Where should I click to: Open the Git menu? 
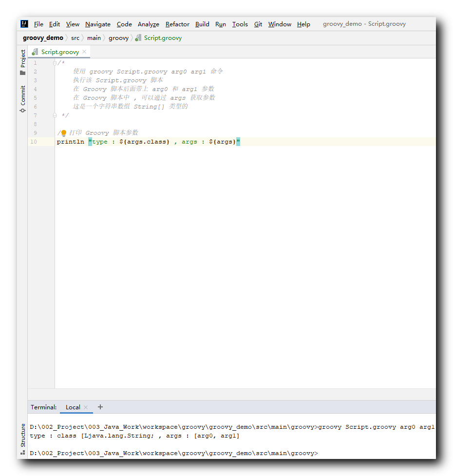coord(258,24)
